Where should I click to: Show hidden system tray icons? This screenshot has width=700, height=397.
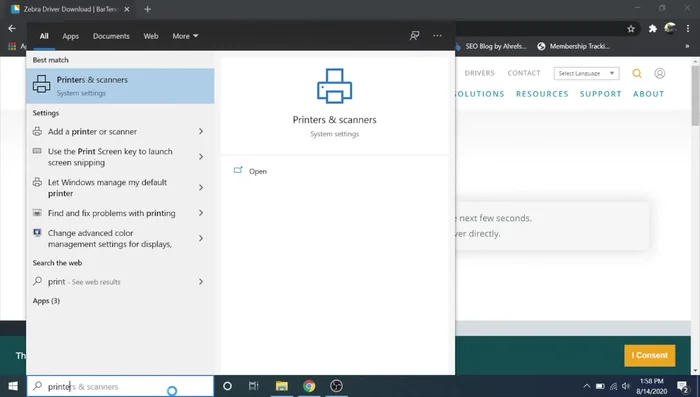[587, 386]
